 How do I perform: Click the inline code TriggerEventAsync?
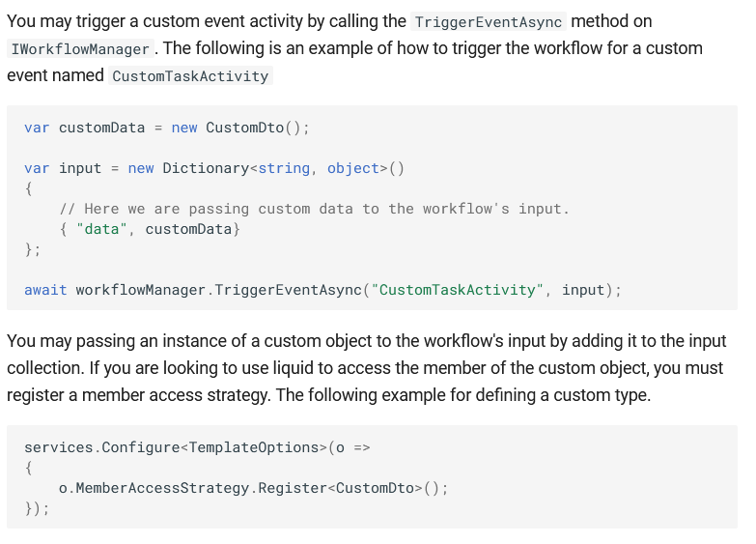489,21
